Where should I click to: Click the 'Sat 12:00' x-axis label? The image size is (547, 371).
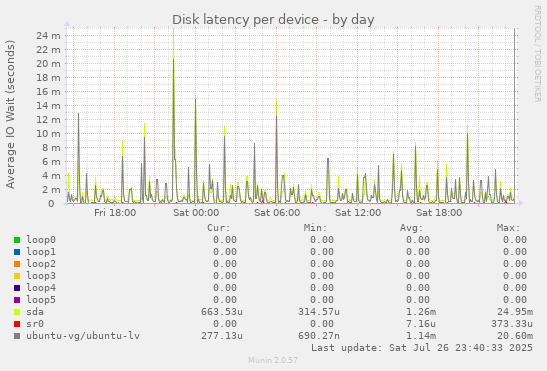pos(358,213)
